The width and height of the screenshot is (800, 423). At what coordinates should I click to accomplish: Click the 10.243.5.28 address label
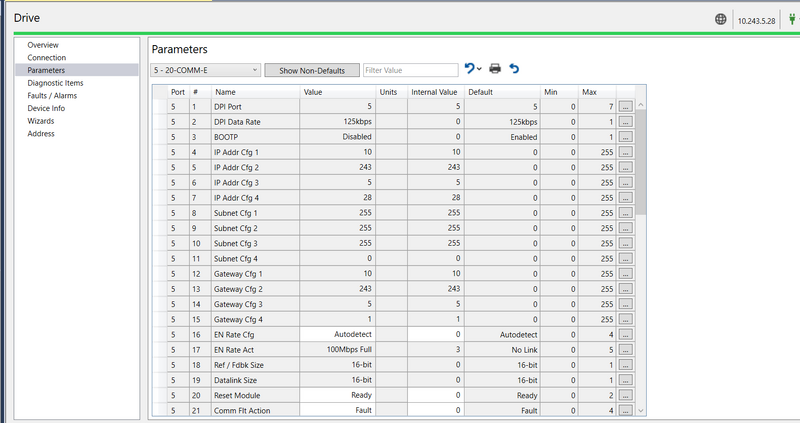[x=756, y=20]
